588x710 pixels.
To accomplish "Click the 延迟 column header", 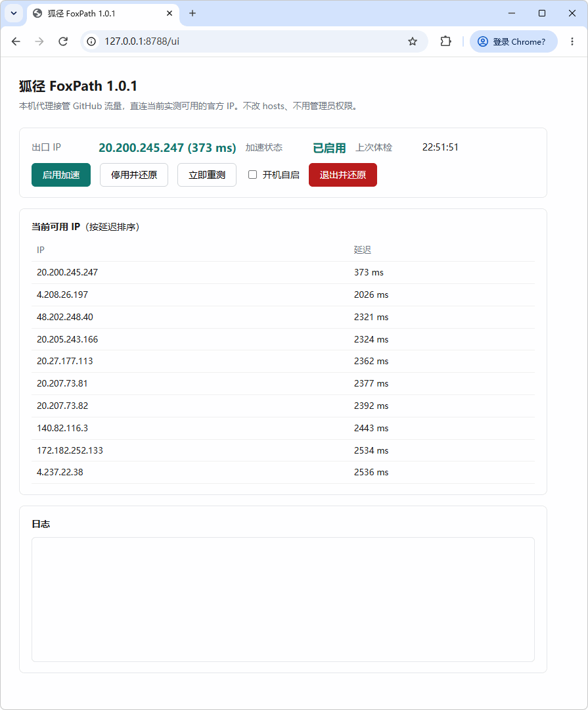I will coord(362,250).
